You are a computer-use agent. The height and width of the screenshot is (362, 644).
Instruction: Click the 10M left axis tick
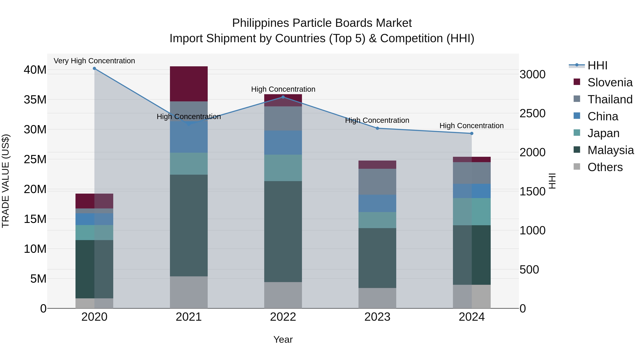point(35,249)
